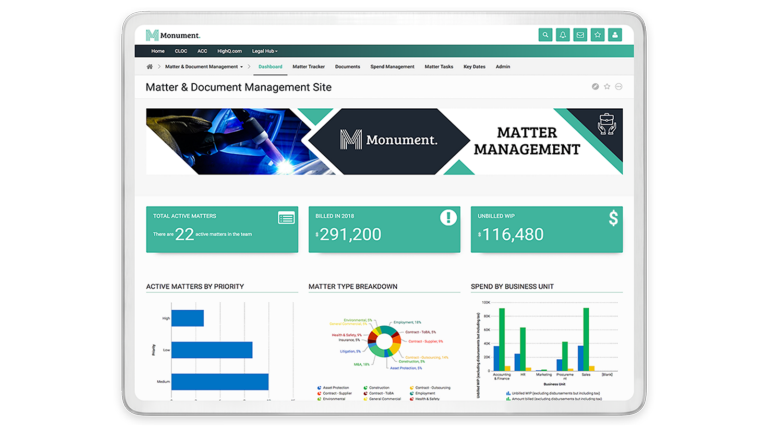
Task: Click 'Matter & Document Management Site' title
Action: click(239, 87)
